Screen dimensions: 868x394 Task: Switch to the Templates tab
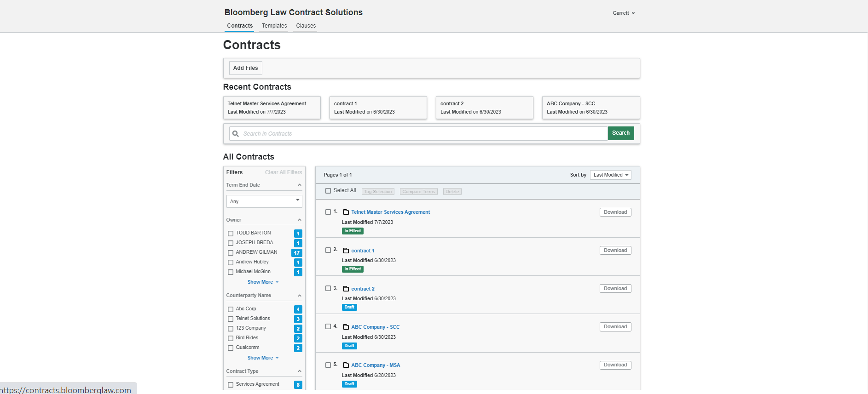(x=274, y=26)
